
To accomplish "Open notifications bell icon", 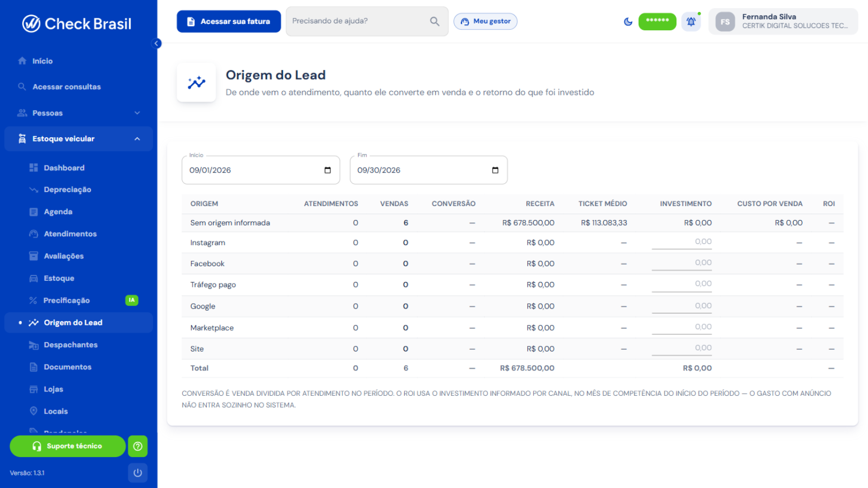I will pos(691,22).
